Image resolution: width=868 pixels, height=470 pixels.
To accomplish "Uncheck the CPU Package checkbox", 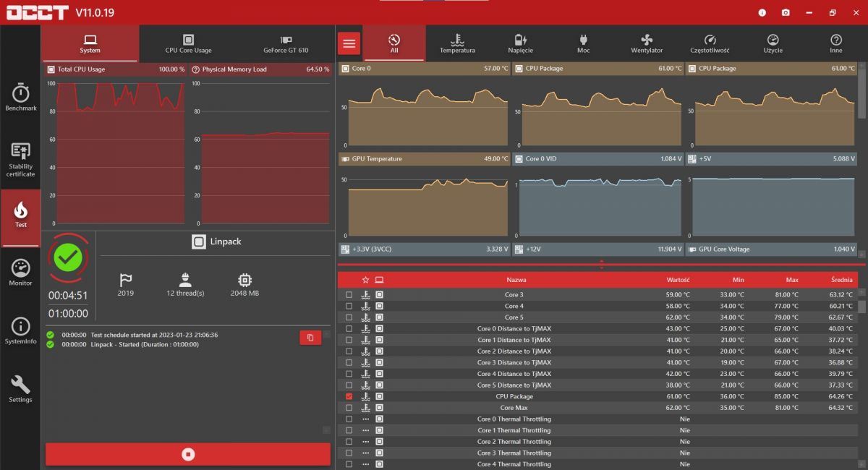I will [x=349, y=396].
